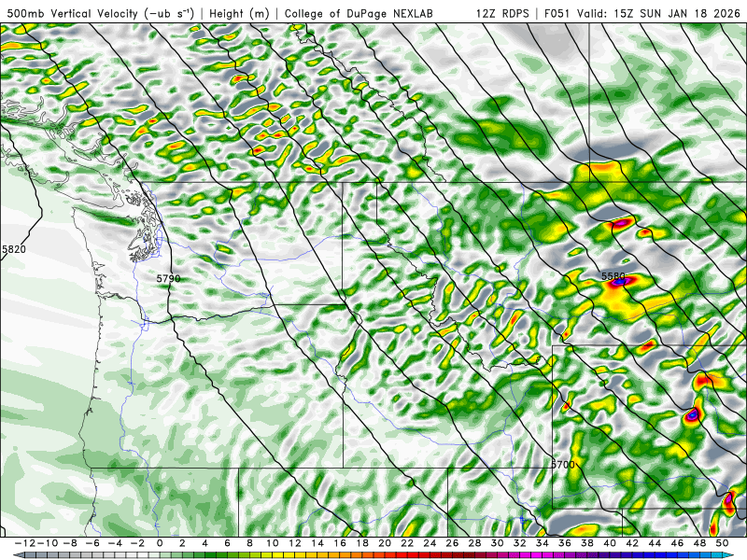Image resolution: width=747 pixels, height=560 pixels.
Task: Click the 6 value on color scale
Action: (x=227, y=543)
